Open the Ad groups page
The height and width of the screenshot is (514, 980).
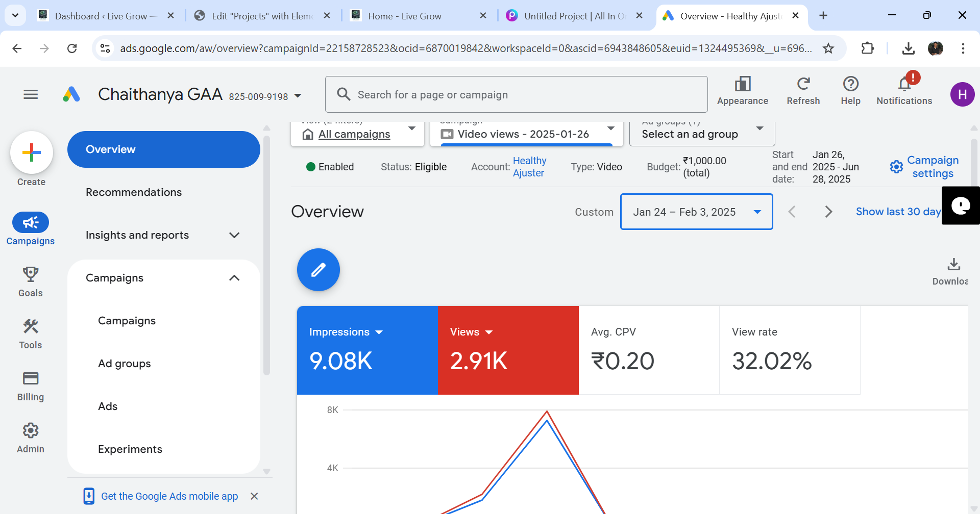coord(124,364)
